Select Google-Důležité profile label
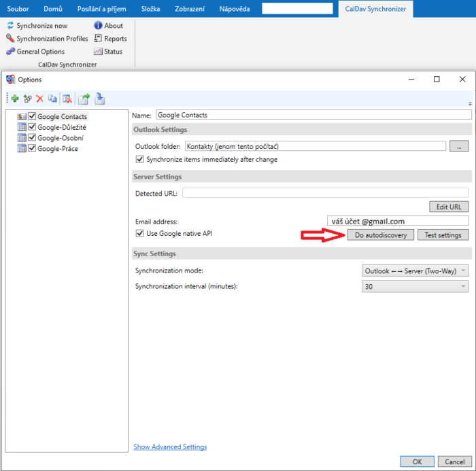This screenshot has height=471, width=476. (62, 127)
